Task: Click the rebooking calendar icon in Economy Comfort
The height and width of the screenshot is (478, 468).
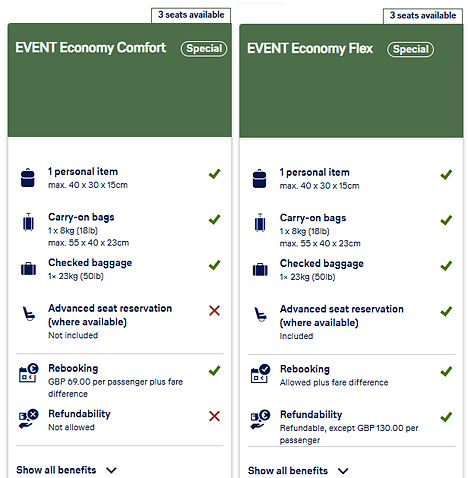Action: [x=28, y=373]
